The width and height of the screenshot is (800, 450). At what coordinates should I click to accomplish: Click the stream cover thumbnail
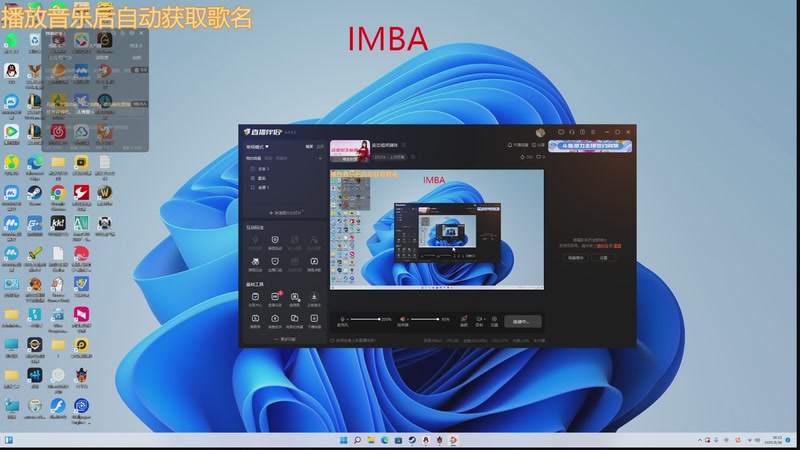coord(349,151)
